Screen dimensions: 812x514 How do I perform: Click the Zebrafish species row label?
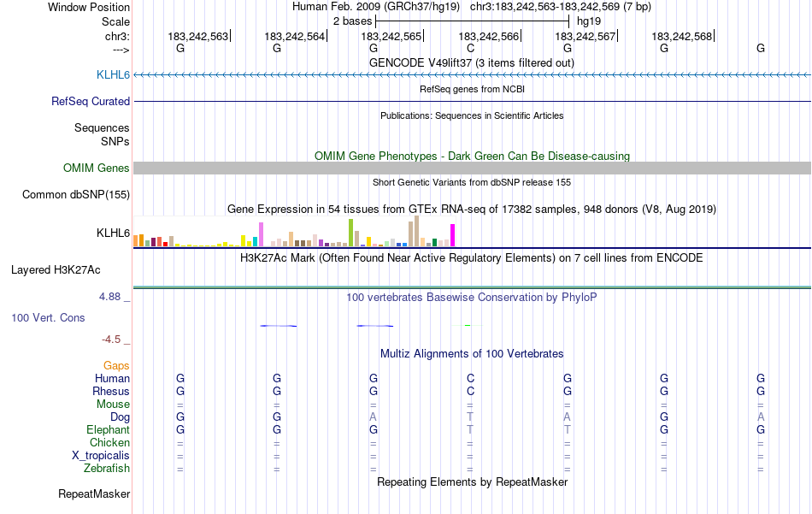[x=107, y=469]
